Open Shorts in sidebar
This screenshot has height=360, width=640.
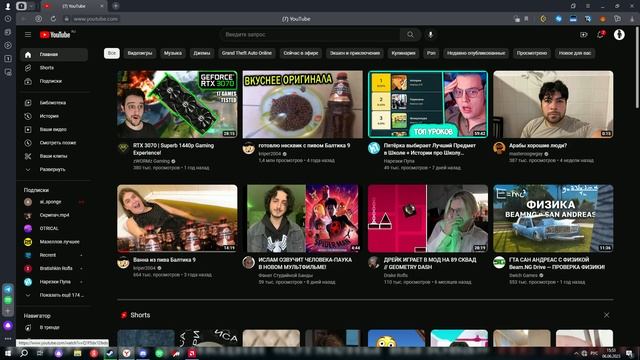click(x=54, y=68)
